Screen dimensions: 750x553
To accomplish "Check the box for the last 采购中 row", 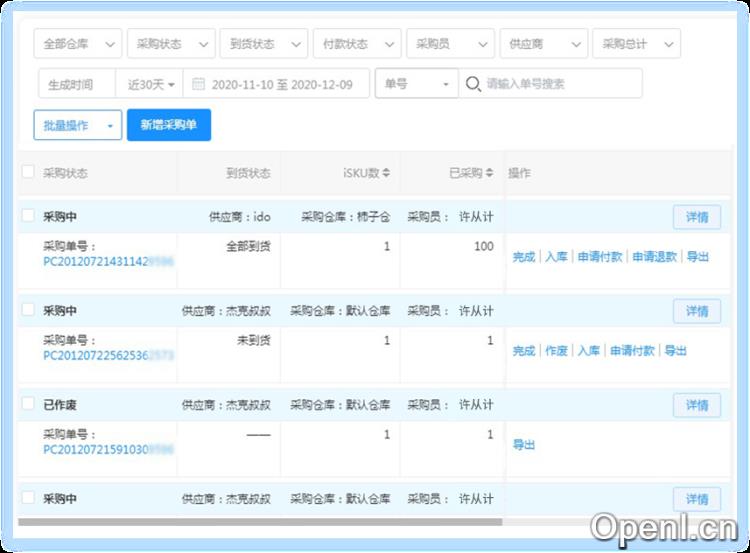I will click(28, 498).
